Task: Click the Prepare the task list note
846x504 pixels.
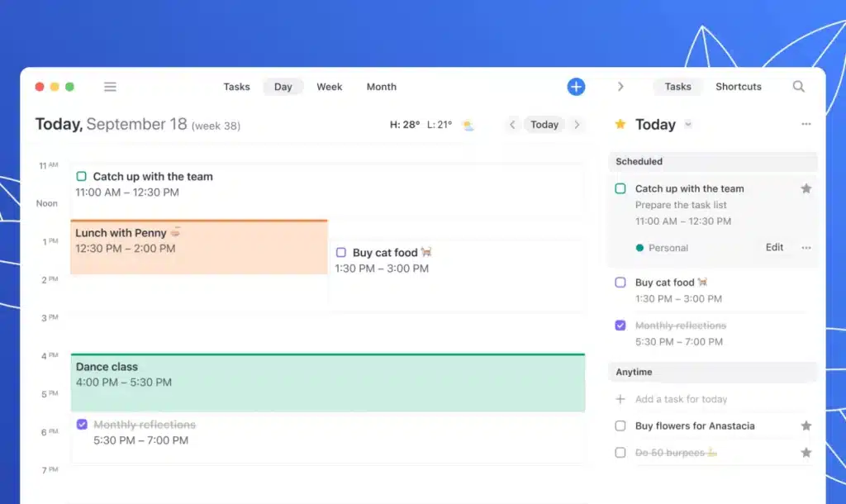Action: click(681, 205)
